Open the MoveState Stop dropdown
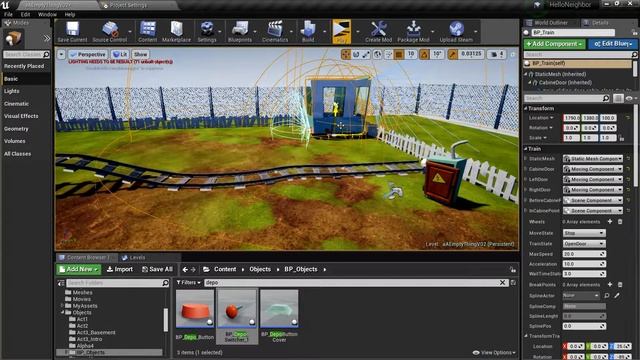This screenshot has width=640, height=360. click(584, 233)
